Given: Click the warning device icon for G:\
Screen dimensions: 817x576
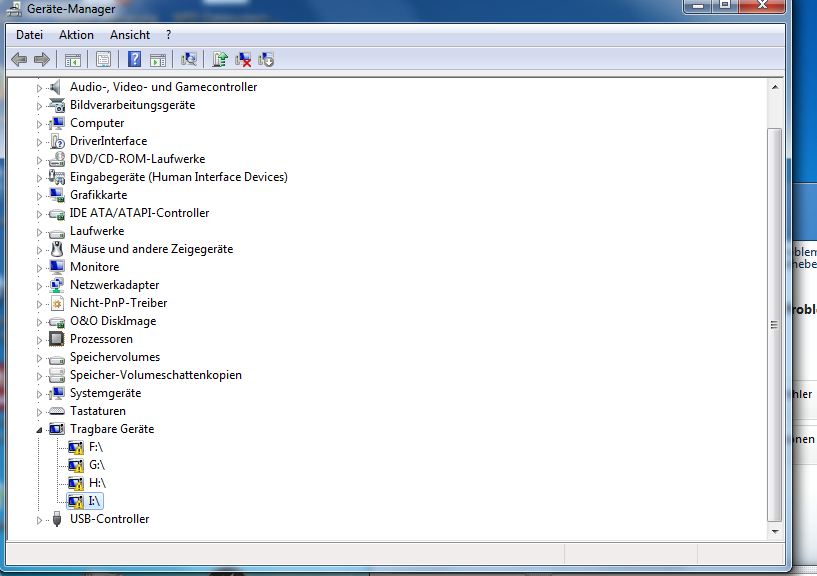Looking at the screenshot, I should (76, 465).
